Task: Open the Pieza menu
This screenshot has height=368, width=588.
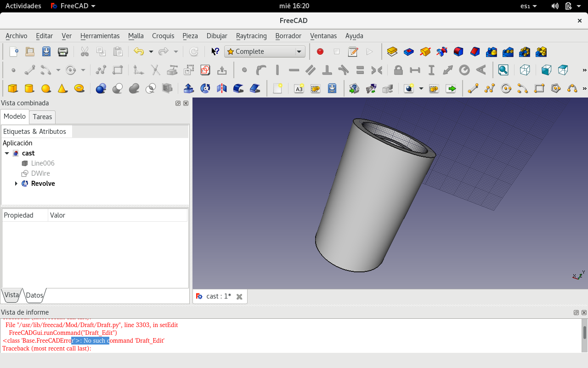Action: pyautogui.click(x=190, y=36)
